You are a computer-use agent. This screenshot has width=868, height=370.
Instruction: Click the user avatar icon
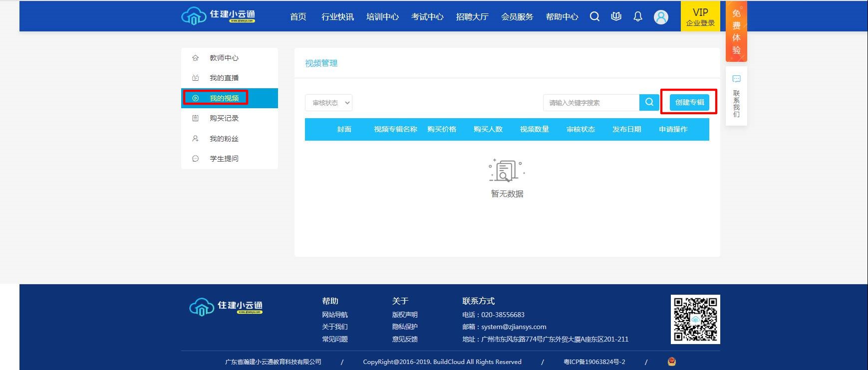(661, 17)
